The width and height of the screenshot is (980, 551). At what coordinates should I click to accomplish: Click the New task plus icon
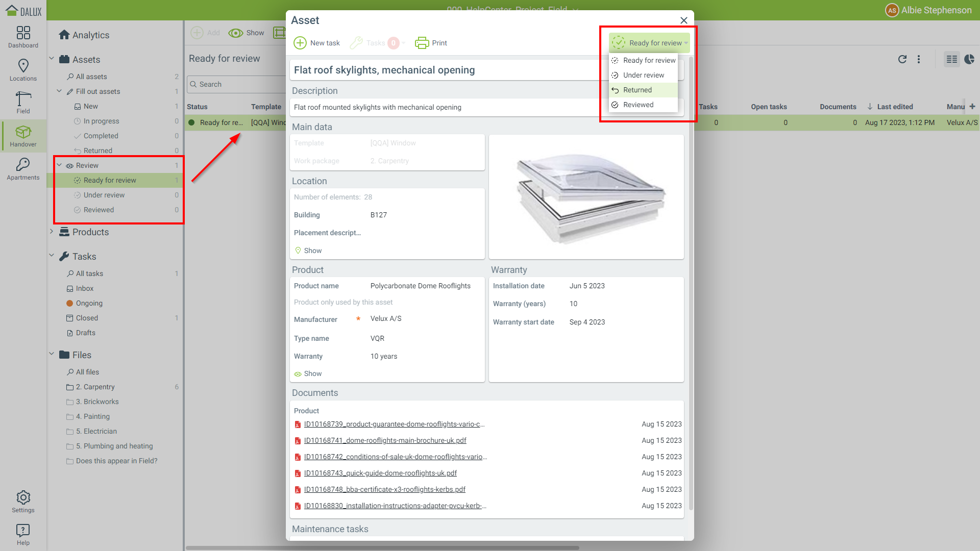coord(300,43)
